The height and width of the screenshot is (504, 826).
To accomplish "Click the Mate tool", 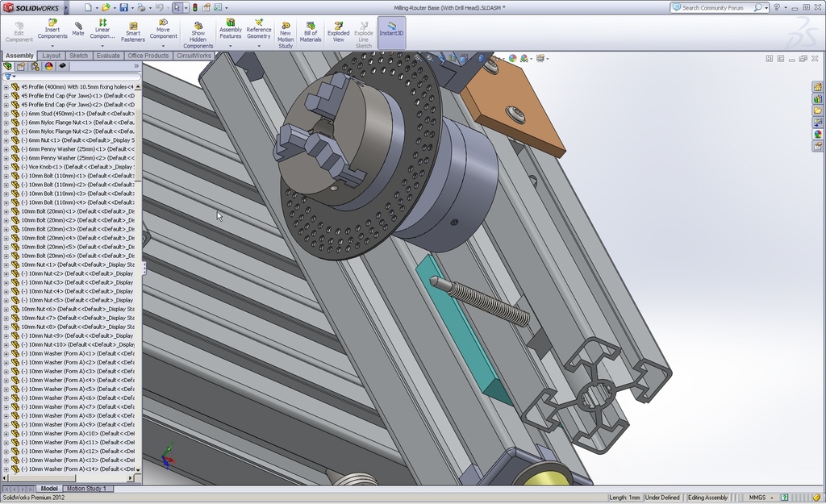I will coord(78,29).
